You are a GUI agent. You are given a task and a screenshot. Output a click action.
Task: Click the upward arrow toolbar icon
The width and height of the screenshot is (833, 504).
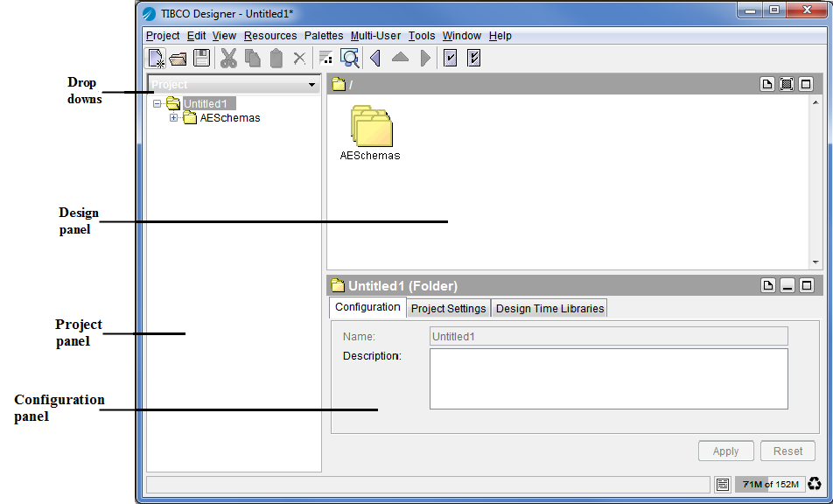pos(400,58)
